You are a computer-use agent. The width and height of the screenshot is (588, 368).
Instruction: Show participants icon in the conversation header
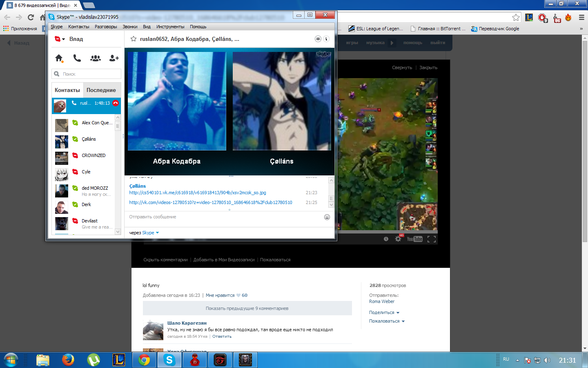(x=318, y=39)
